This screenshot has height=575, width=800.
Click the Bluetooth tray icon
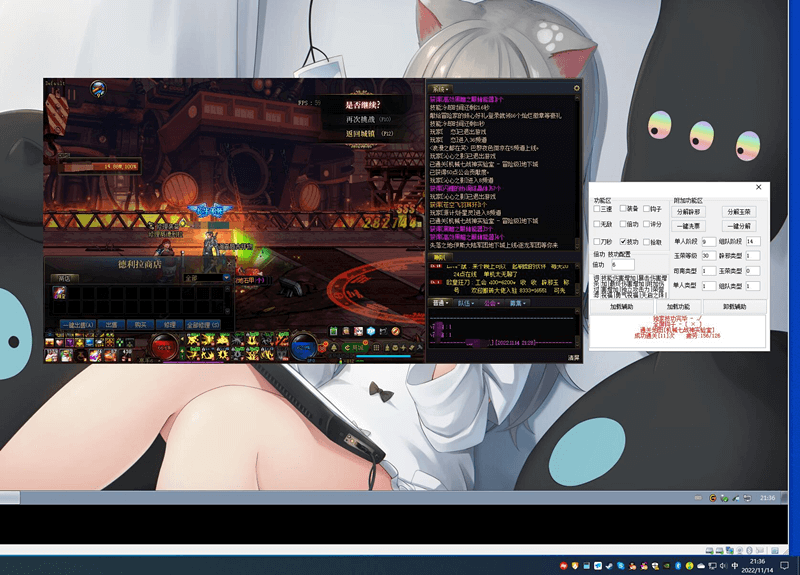point(678,566)
